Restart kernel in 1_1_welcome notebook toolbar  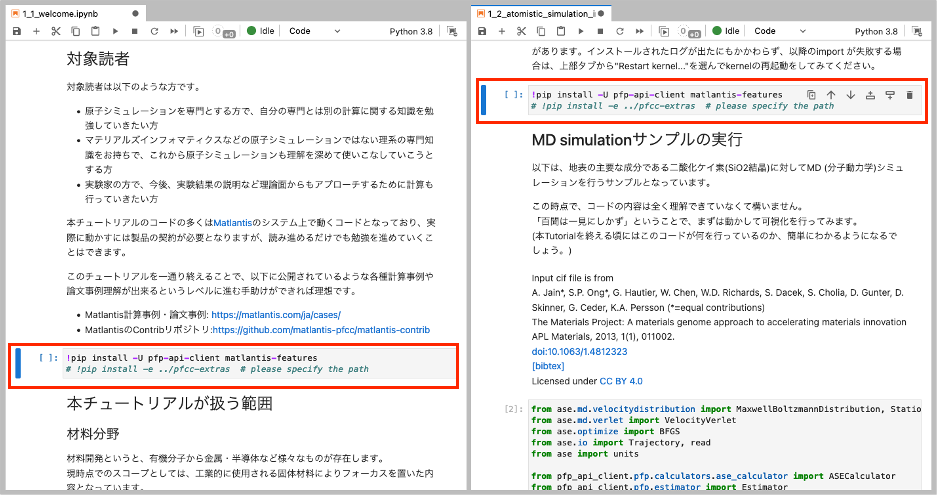pos(155,31)
